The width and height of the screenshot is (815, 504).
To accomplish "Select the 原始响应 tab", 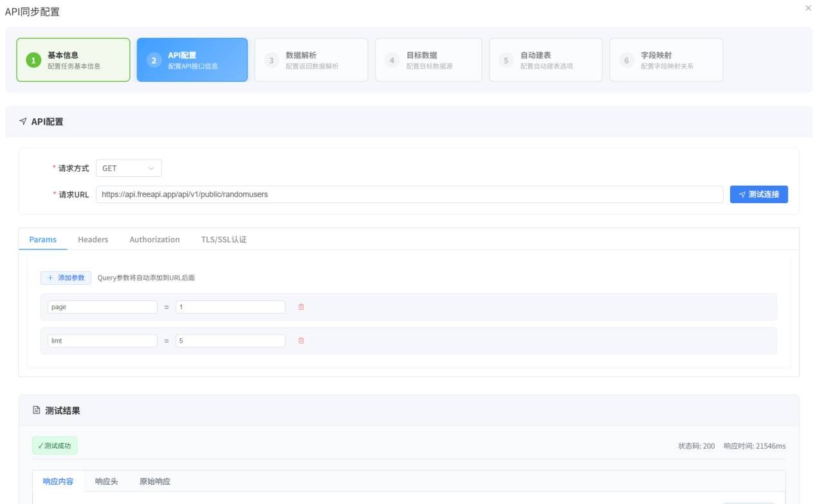I will [x=155, y=482].
